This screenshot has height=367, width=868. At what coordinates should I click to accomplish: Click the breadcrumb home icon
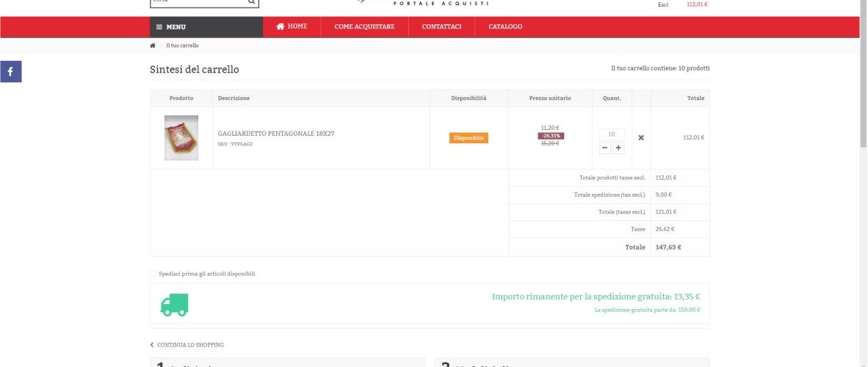tap(153, 46)
